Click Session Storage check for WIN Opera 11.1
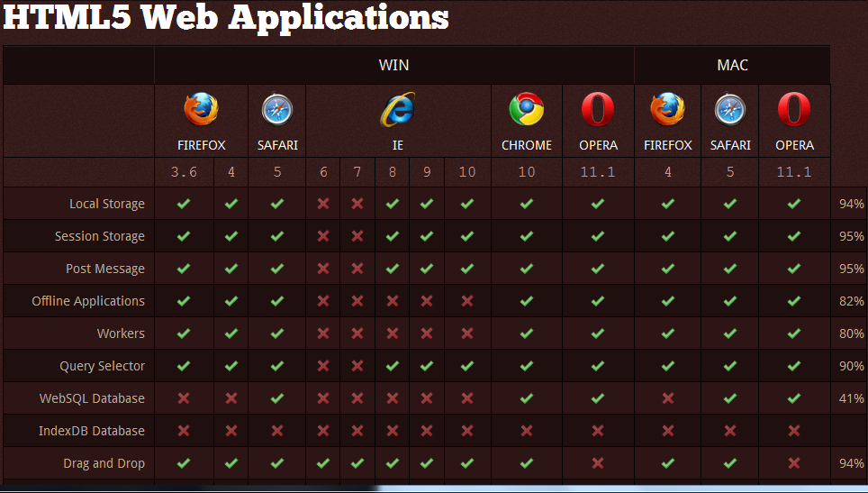Screen dimensions: 868x493 pyautogui.click(x=598, y=236)
